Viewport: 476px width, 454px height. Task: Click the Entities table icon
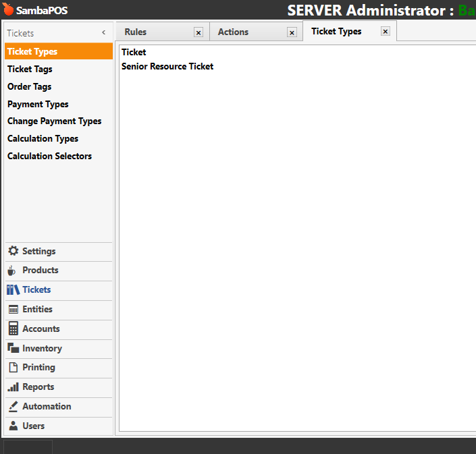pos(13,310)
